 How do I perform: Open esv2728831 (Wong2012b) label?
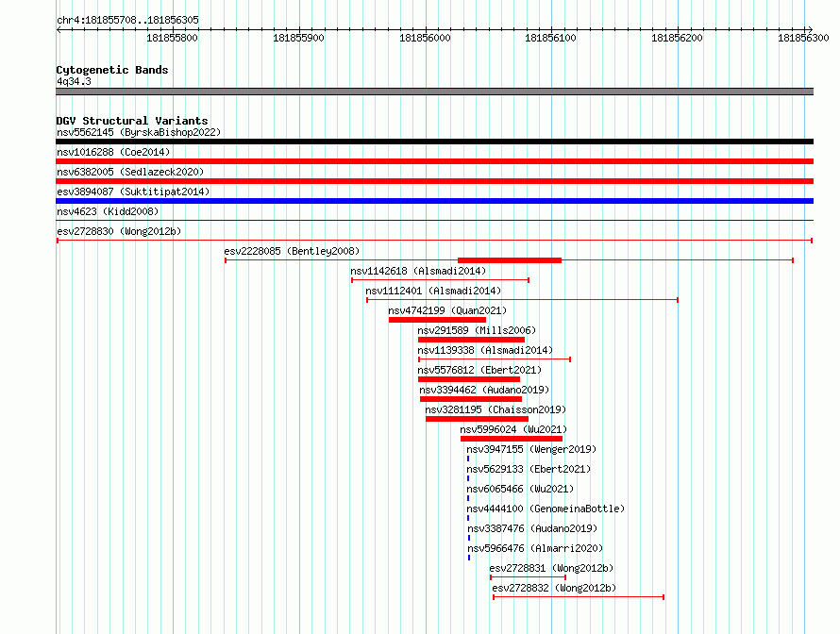pyautogui.click(x=550, y=568)
